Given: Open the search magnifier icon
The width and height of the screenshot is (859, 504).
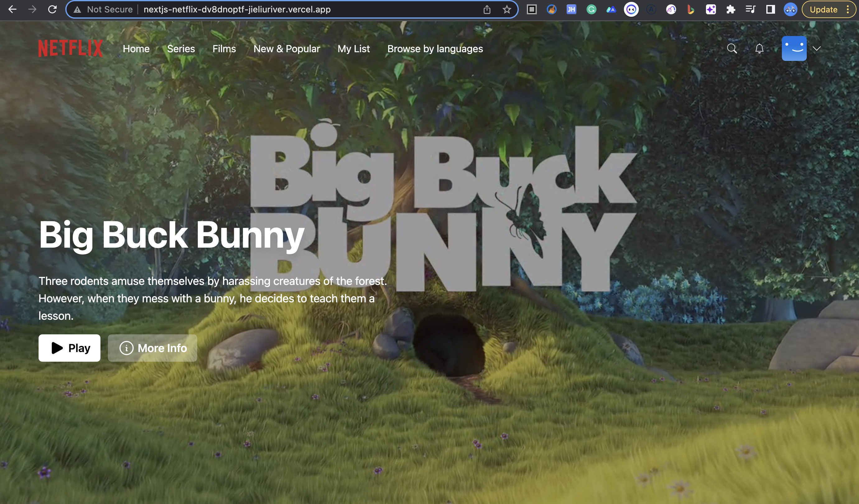Looking at the screenshot, I should tap(731, 49).
